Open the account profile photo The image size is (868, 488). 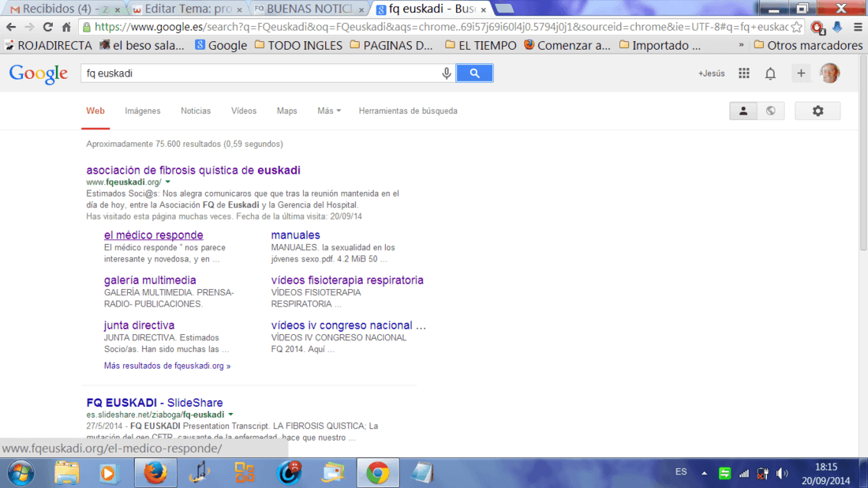[829, 73]
